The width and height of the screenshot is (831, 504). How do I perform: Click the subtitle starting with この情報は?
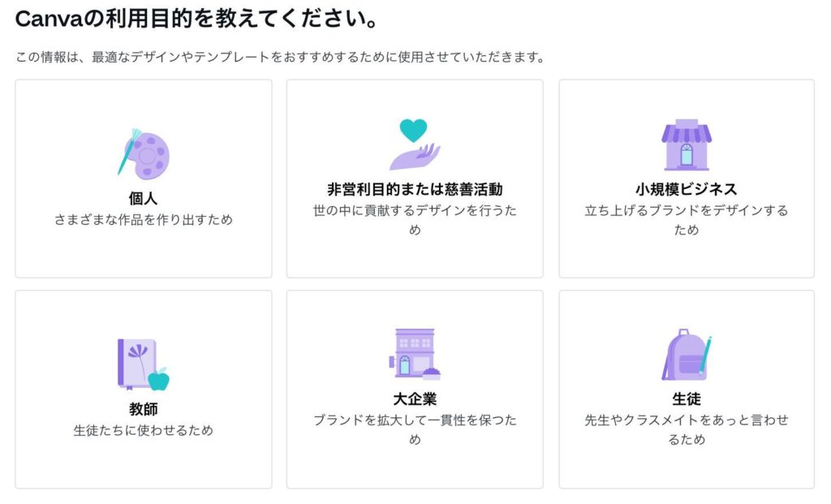click(280, 57)
